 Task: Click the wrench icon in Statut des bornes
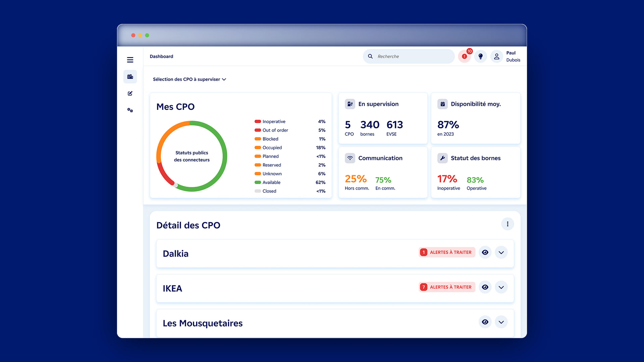[x=442, y=158]
